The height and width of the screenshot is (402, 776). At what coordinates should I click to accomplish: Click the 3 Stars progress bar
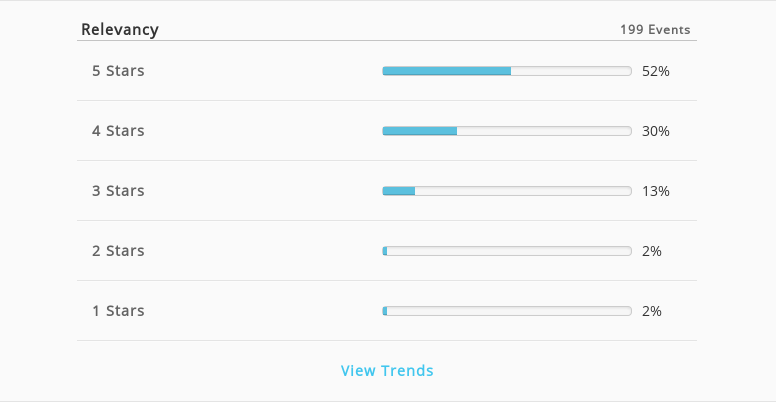507,191
